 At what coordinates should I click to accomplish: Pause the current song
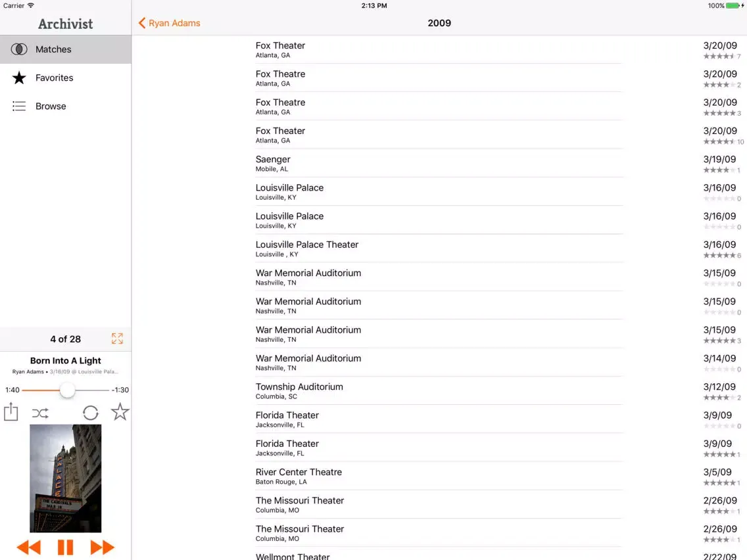[x=65, y=547]
